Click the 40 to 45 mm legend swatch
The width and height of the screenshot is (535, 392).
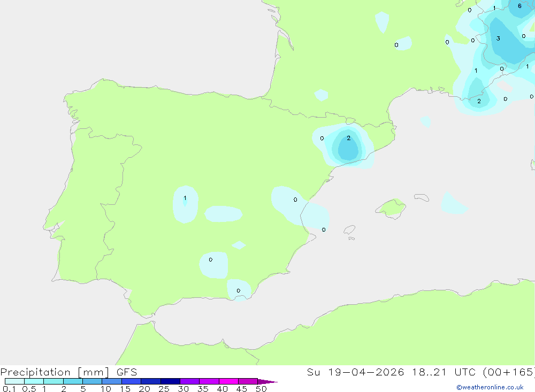(x=228, y=381)
